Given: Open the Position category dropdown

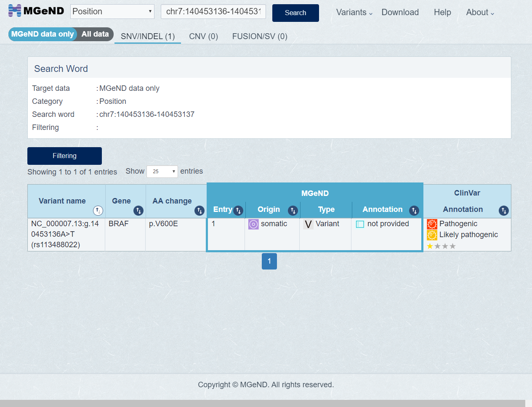Looking at the screenshot, I should [112, 11].
